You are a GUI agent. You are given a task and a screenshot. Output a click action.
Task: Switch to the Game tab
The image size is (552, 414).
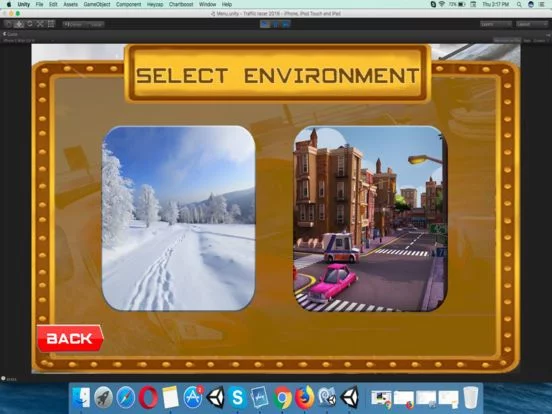11,34
